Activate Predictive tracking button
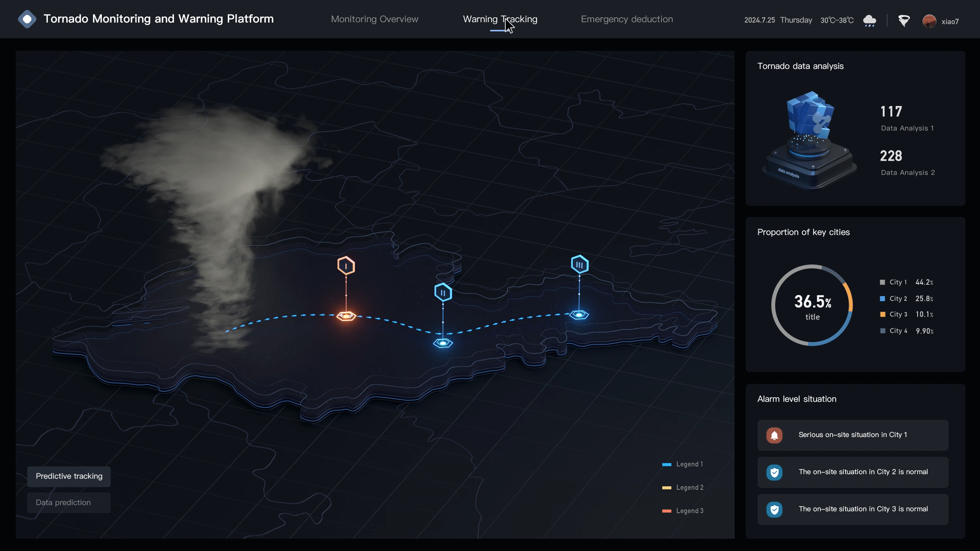This screenshot has width=980, height=551. (x=69, y=476)
